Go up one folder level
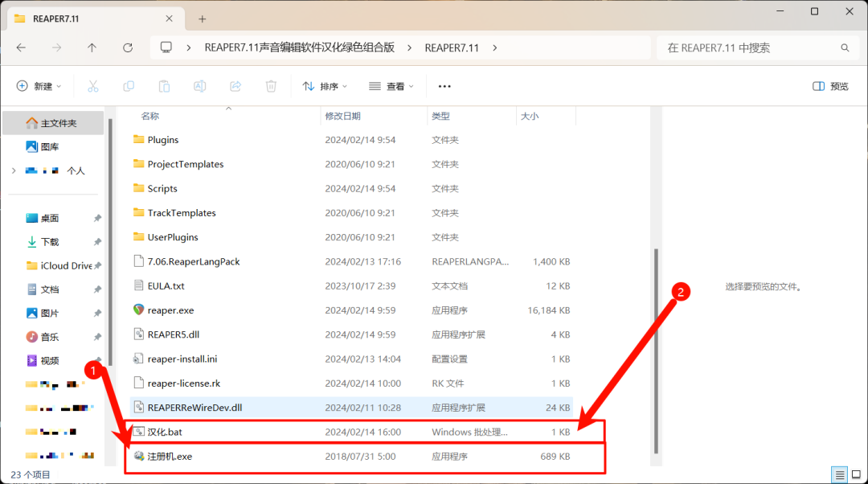 (x=92, y=47)
